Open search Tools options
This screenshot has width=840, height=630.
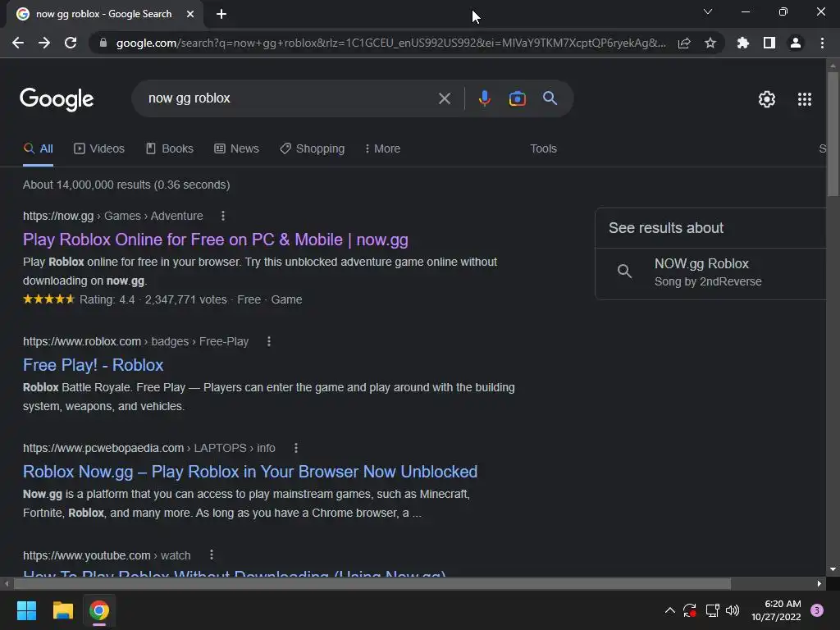tap(543, 149)
